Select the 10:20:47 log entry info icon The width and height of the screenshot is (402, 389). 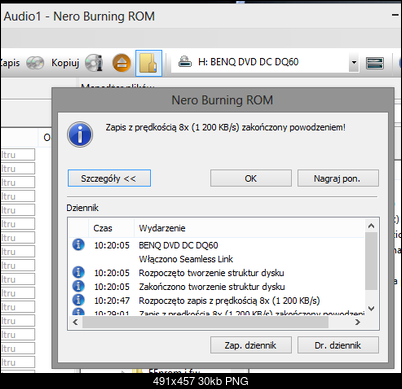click(x=78, y=300)
